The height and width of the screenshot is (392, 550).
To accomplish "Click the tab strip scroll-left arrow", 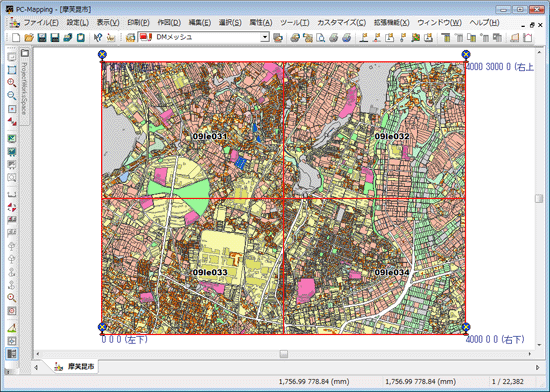I will pos(36,367).
